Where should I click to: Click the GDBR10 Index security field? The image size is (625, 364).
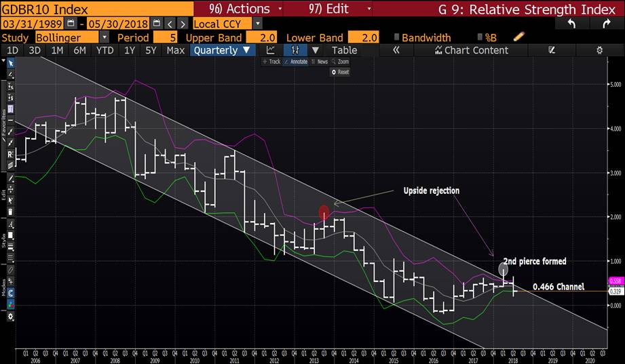(97, 9)
